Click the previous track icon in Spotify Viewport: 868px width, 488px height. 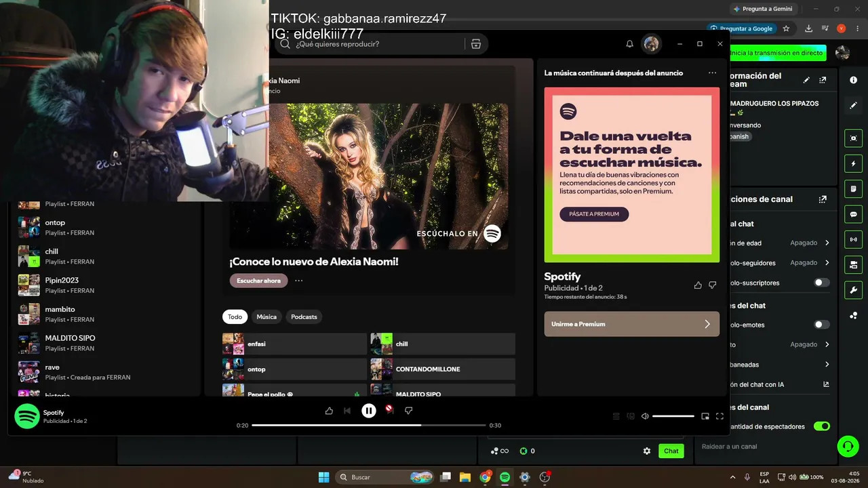coord(347,411)
